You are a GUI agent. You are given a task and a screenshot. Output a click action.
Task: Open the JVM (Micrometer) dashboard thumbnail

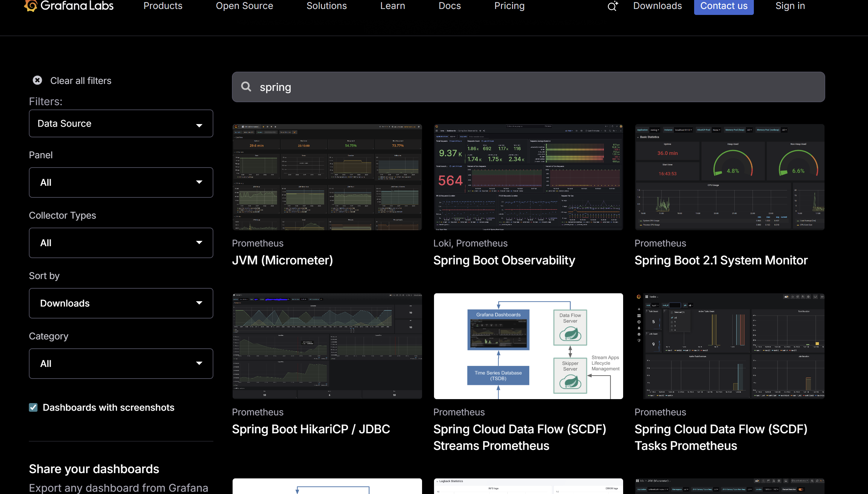coord(327,177)
